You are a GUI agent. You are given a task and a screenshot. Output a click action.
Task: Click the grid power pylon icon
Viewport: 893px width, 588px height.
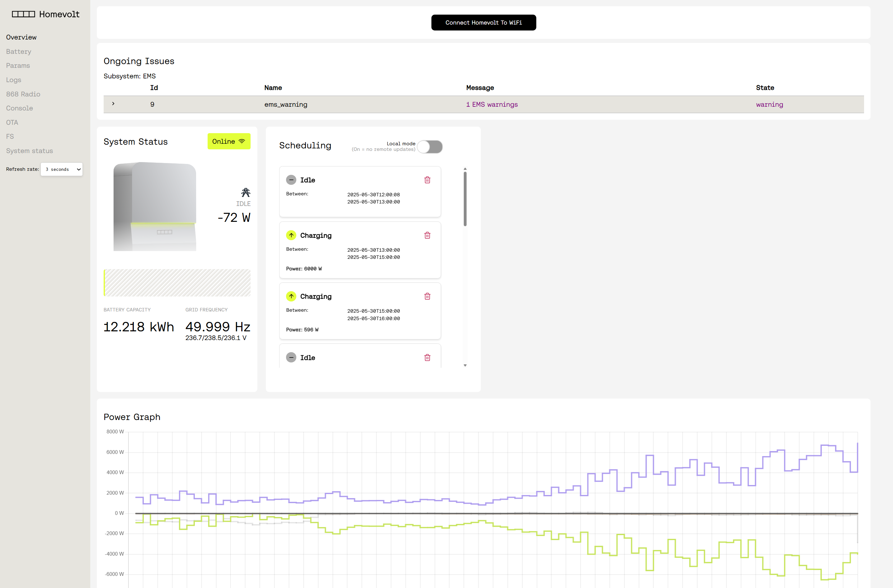(245, 193)
